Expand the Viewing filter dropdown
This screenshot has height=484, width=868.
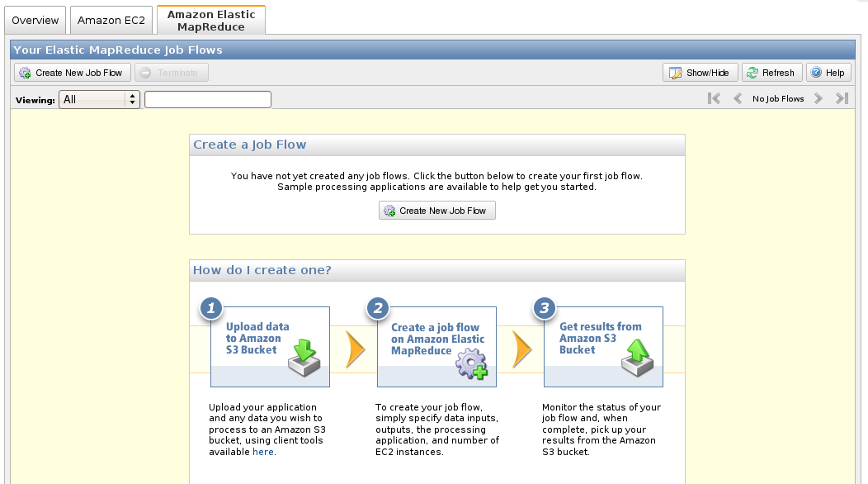[x=99, y=100]
